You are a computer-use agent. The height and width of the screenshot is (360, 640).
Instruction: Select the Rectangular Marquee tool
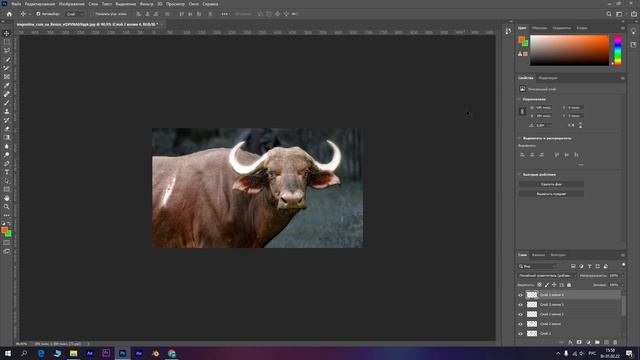pos(7,42)
